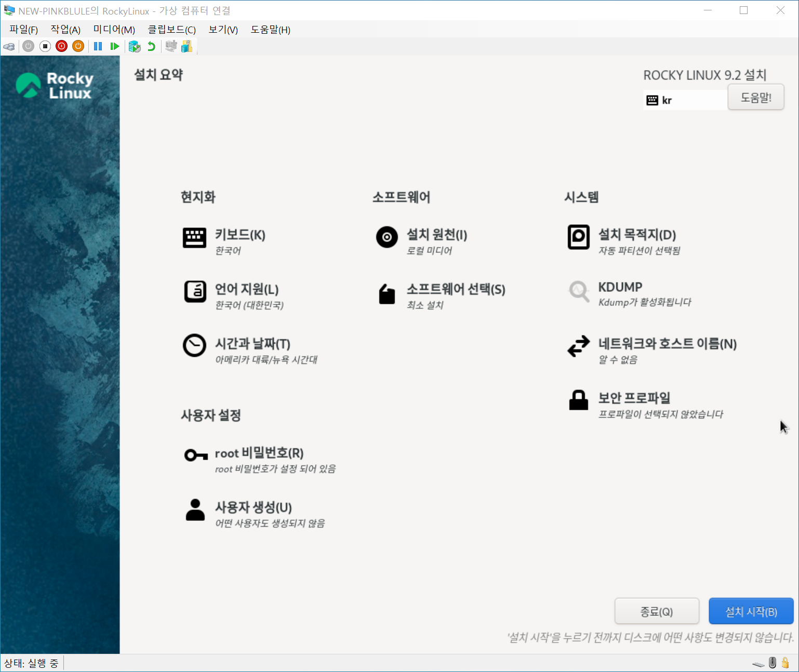Click the status bar lock icon
The image size is (799, 672).
785,663
